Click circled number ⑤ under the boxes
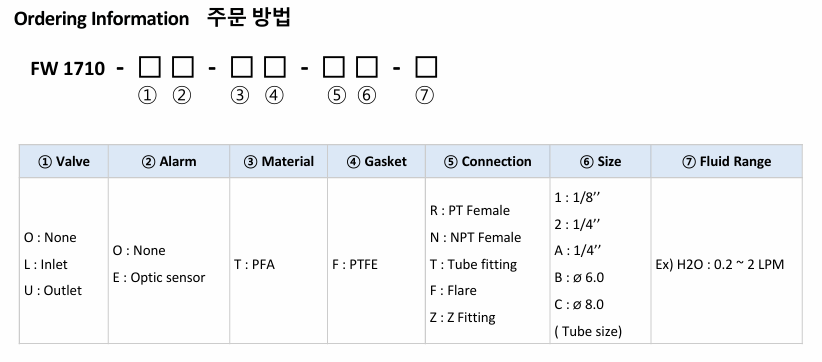822x362 pixels. (337, 96)
